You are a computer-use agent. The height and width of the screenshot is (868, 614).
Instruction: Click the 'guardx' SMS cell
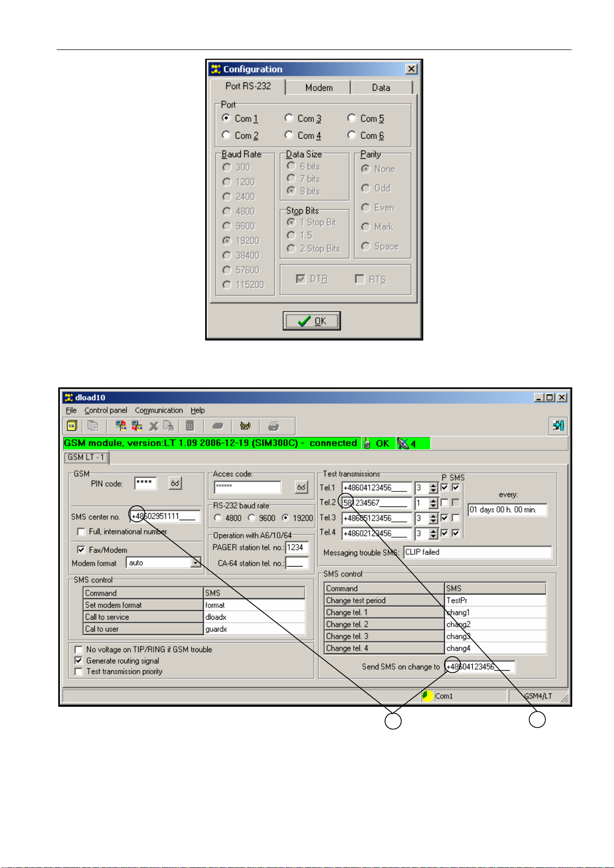254,629
